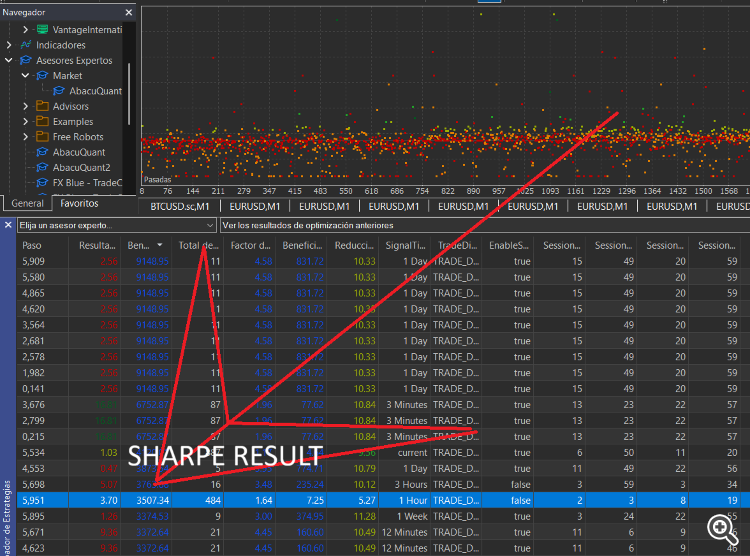Viewport: 750px width, 556px height.
Task: Switch to the General tab
Action: click(27, 203)
